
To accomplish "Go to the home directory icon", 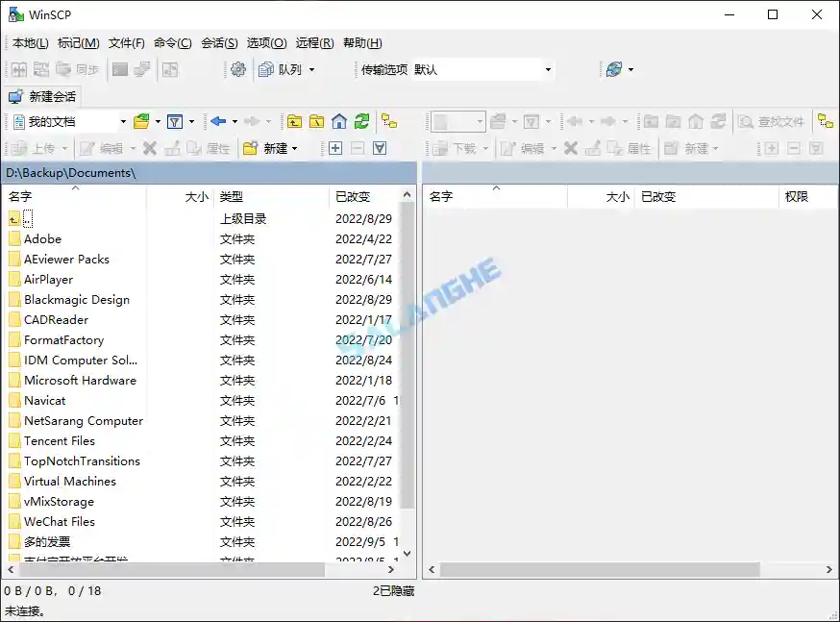I will (x=340, y=122).
